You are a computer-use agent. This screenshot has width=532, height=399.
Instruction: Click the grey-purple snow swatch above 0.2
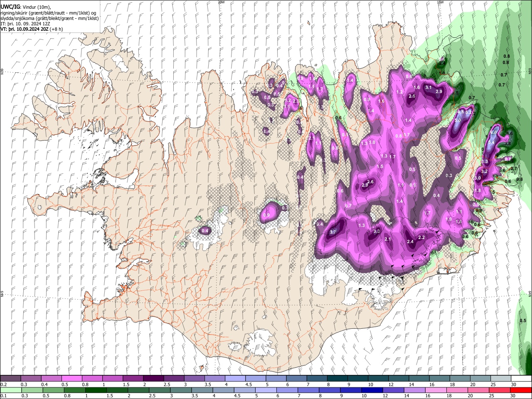10,379
